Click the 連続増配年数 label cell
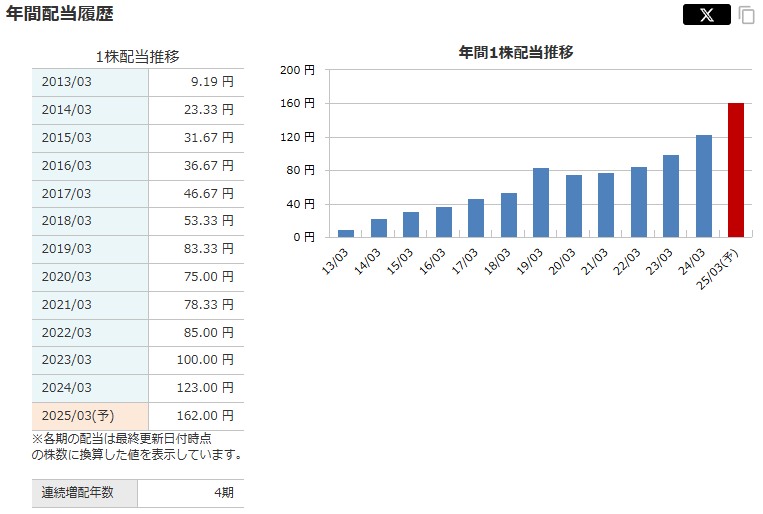 click(x=85, y=493)
